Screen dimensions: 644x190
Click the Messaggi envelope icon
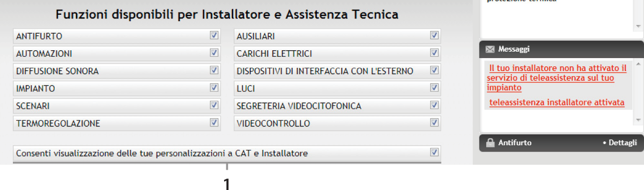pos(490,49)
